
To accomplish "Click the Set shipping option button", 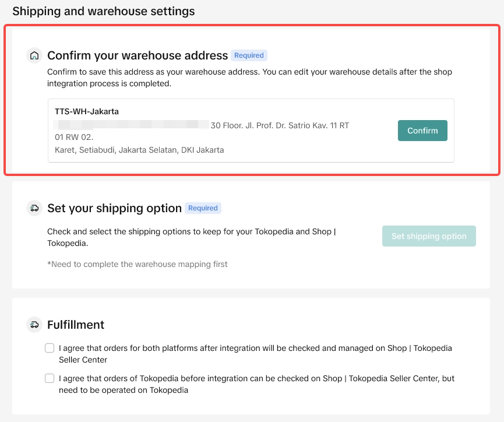I will tap(429, 236).
